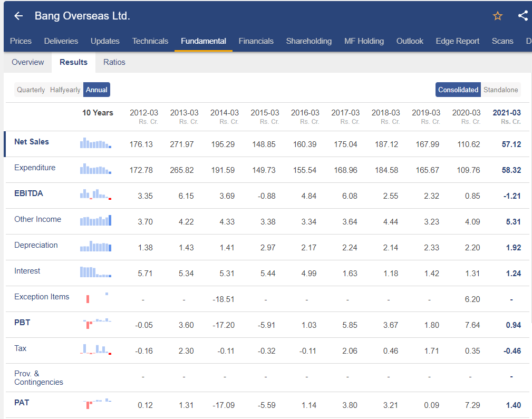Click the PAT row label

[x=22, y=402]
